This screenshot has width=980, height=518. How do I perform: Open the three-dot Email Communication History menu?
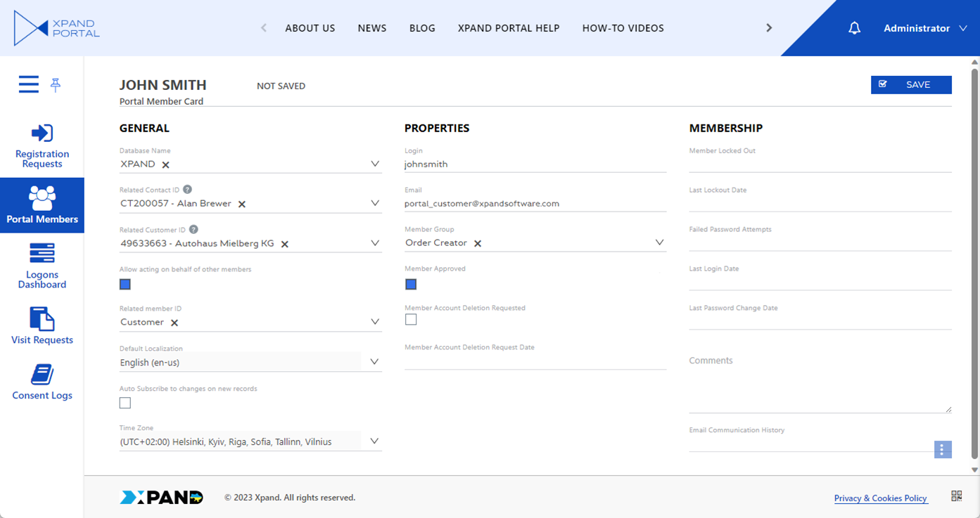pyautogui.click(x=942, y=450)
